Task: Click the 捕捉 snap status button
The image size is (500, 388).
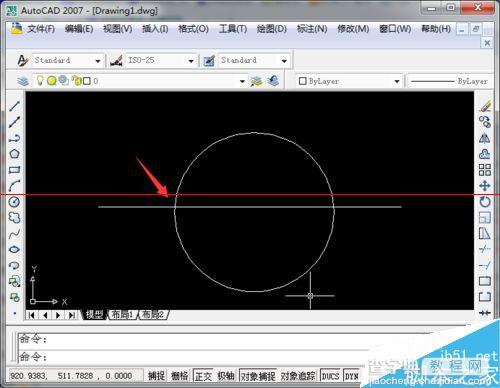Action: pos(156,376)
